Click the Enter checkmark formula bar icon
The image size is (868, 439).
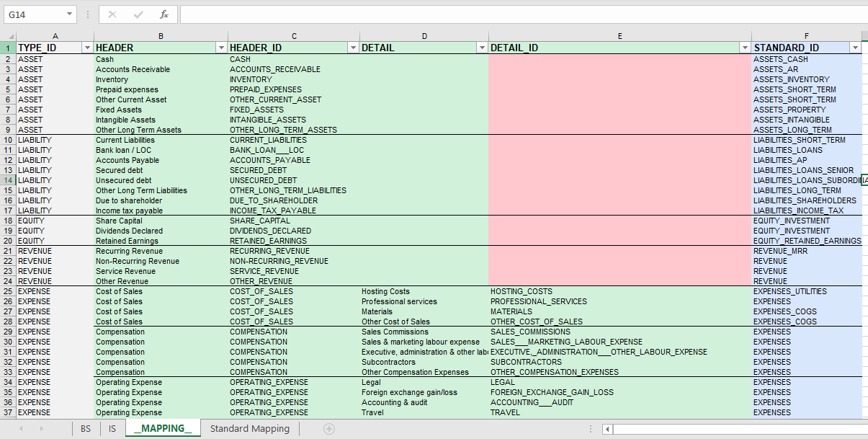click(138, 14)
